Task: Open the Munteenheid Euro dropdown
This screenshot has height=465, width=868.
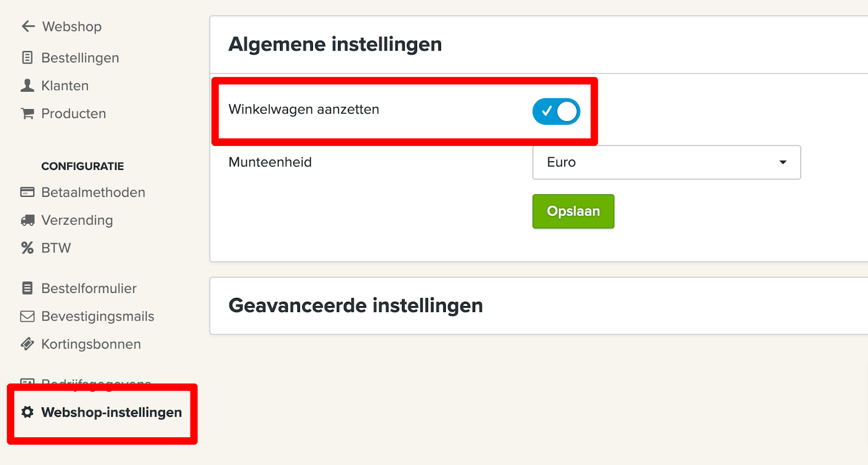Action: [666, 162]
